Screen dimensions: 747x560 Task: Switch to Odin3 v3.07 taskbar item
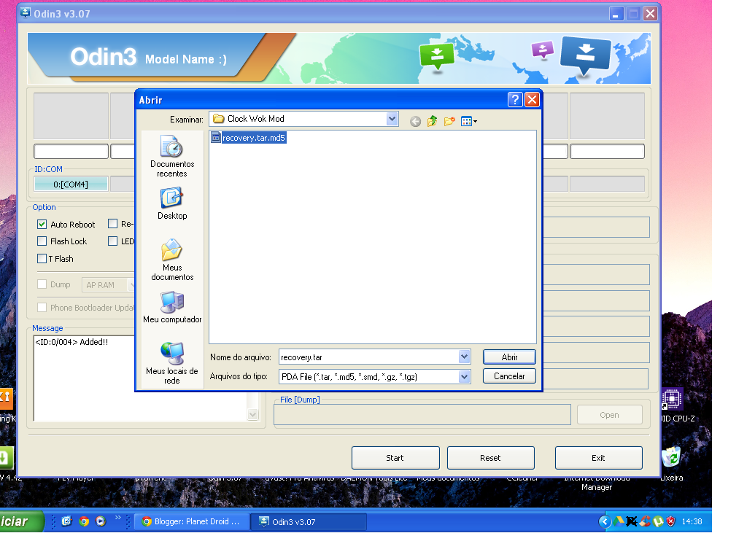point(309,521)
